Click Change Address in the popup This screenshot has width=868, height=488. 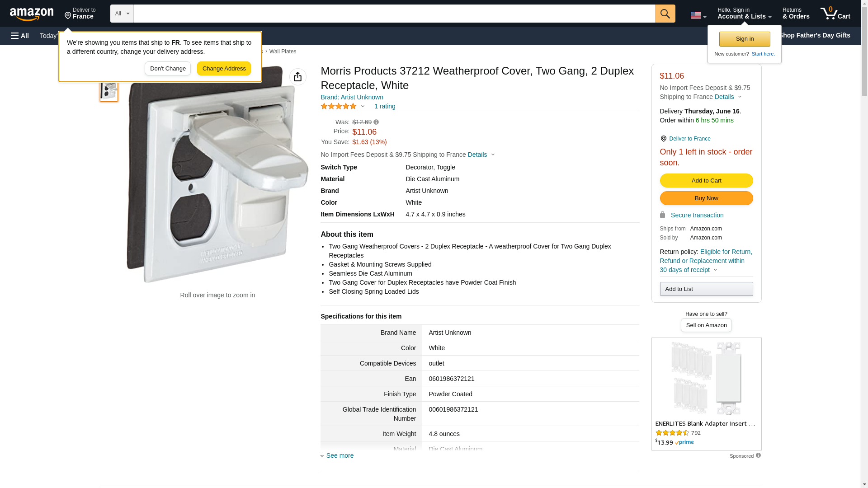(x=224, y=69)
